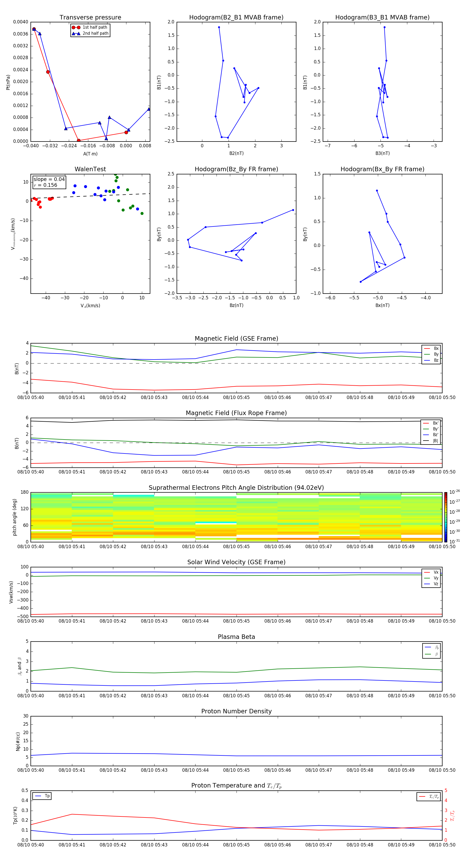Click the 'Tp' legend entry
Image resolution: width=473 pixels, height=868 pixels.
click(42, 796)
